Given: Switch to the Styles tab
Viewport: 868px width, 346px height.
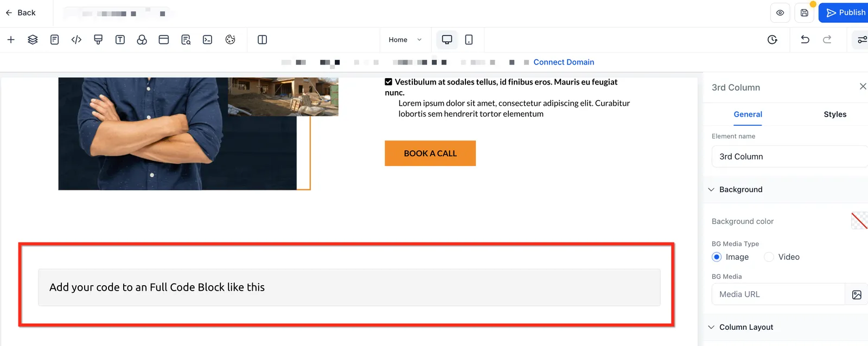Looking at the screenshot, I should (x=835, y=114).
